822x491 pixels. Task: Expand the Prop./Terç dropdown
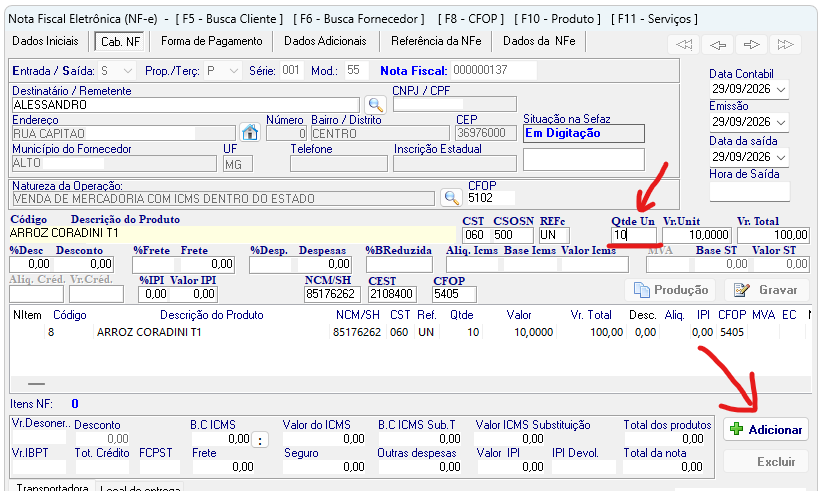point(234,71)
